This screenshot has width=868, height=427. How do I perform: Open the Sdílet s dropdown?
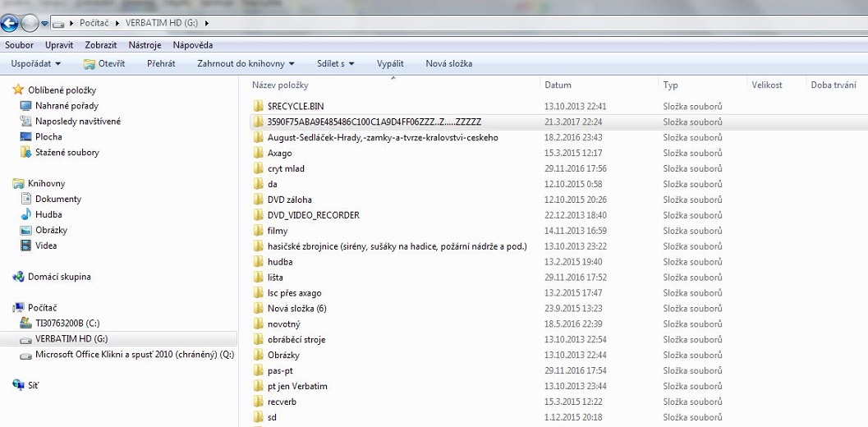pyautogui.click(x=335, y=63)
